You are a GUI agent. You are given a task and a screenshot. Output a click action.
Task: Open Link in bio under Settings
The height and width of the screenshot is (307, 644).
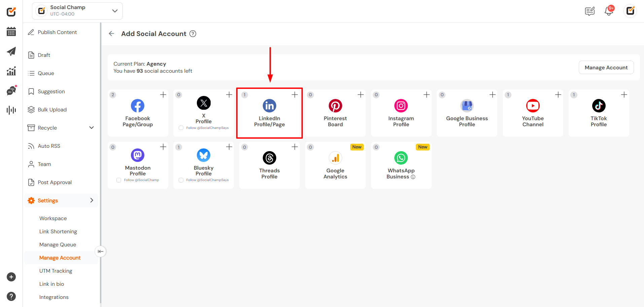tap(51, 284)
